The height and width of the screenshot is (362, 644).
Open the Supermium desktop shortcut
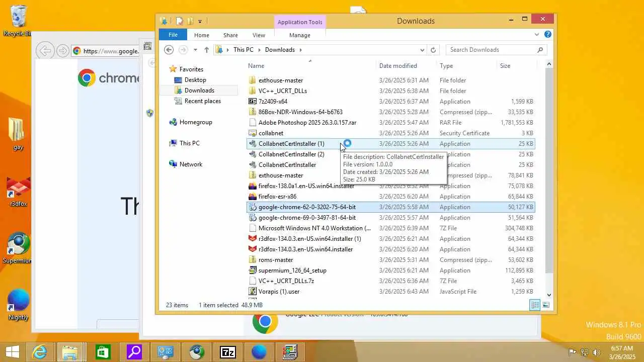click(x=18, y=248)
